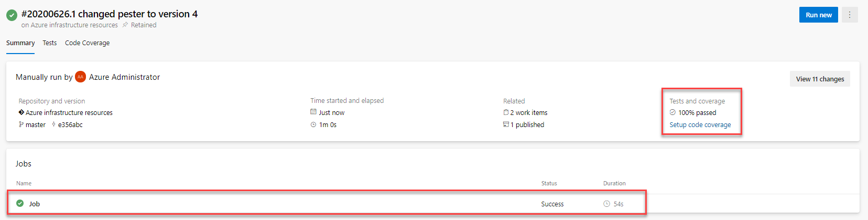Image resolution: width=868 pixels, height=220 pixels.
Task: Click the green build succeeded icon by title
Action: pos(12,15)
